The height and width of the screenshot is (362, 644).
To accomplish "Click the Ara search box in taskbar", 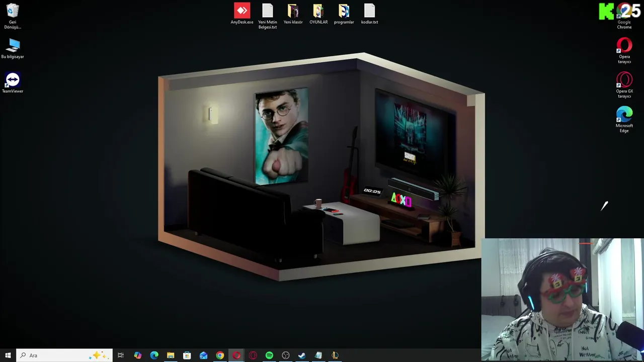I will point(64,355).
